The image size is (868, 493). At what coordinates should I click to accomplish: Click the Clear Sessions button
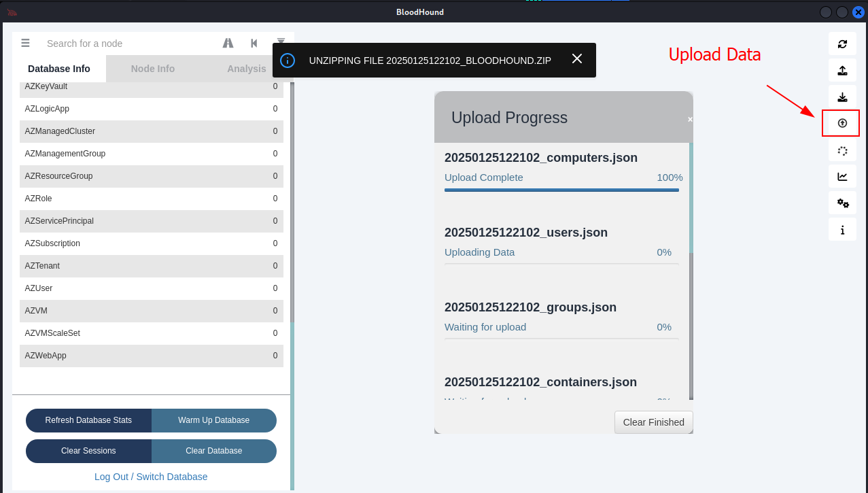click(88, 451)
